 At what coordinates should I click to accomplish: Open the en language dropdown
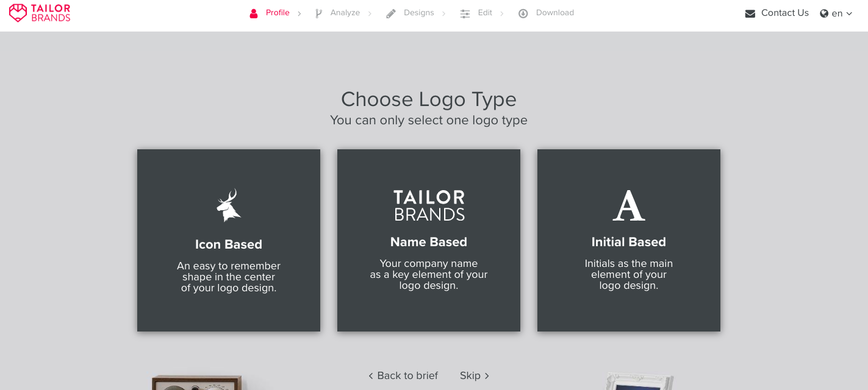pos(842,13)
